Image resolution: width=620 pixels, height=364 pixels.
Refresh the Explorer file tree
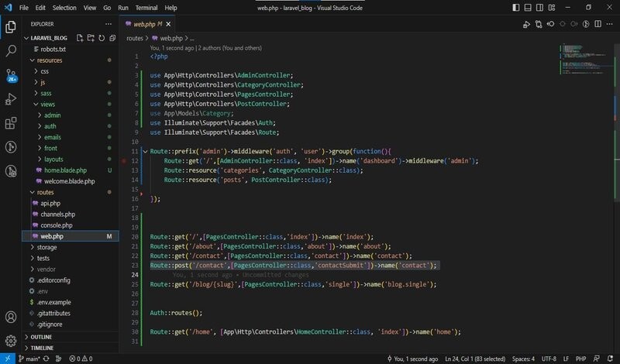pyautogui.click(x=102, y=38)
